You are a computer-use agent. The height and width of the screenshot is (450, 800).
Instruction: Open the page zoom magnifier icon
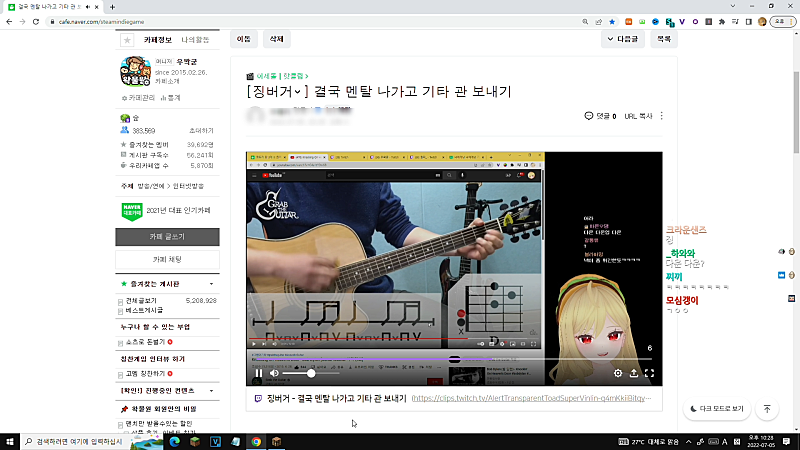(x=585, y=22)
